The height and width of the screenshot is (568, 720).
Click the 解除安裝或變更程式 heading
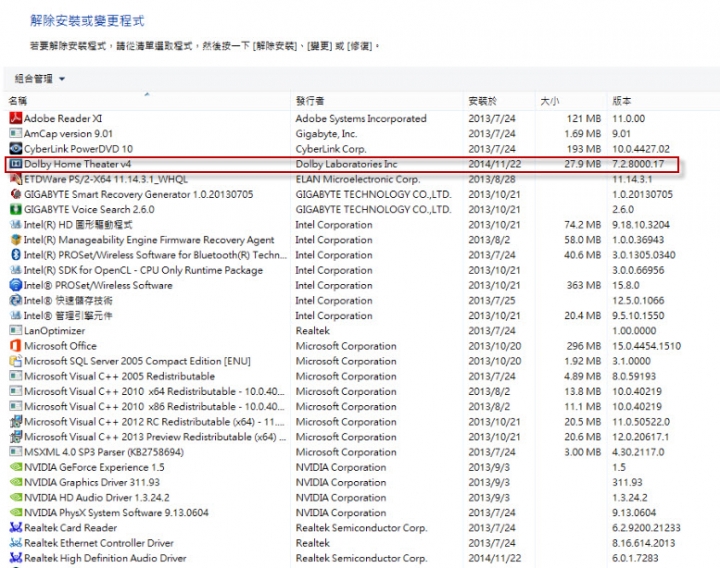click(87, 21)
